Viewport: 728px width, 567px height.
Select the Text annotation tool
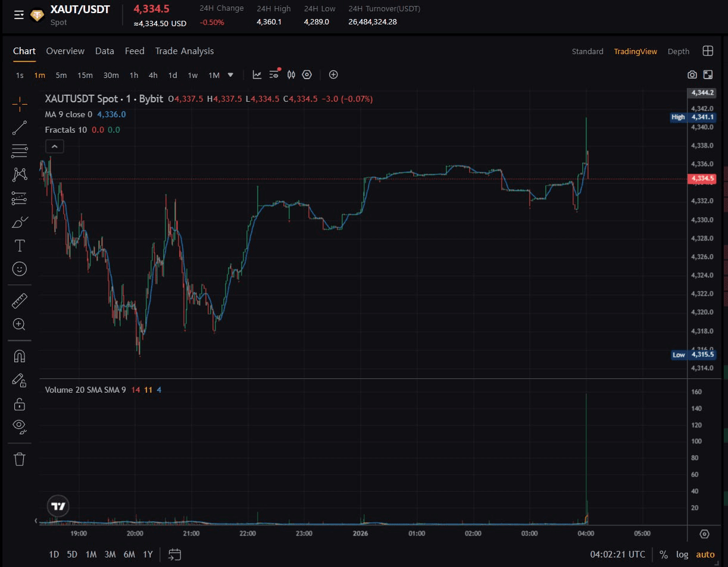[x=20, y=245]
